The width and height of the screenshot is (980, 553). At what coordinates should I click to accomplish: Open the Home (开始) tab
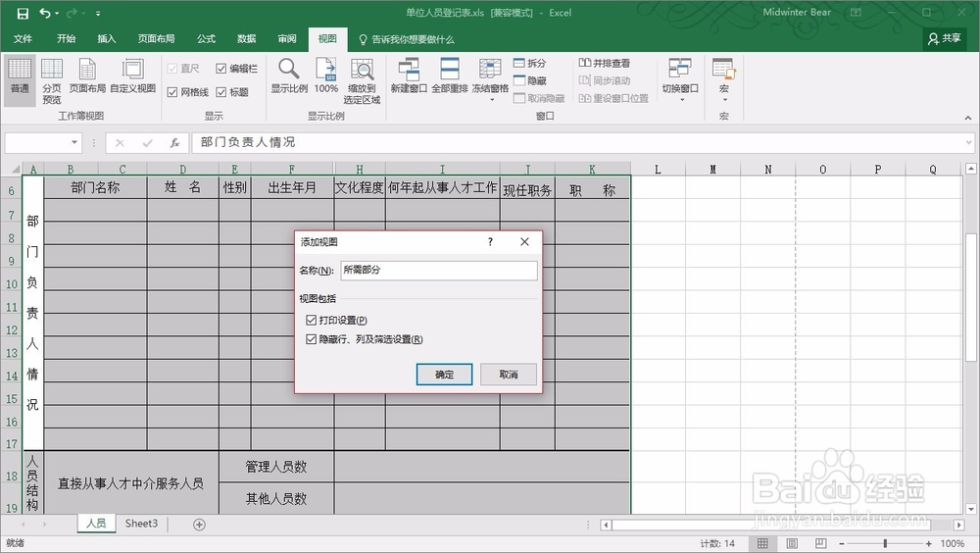coord(67,39)
